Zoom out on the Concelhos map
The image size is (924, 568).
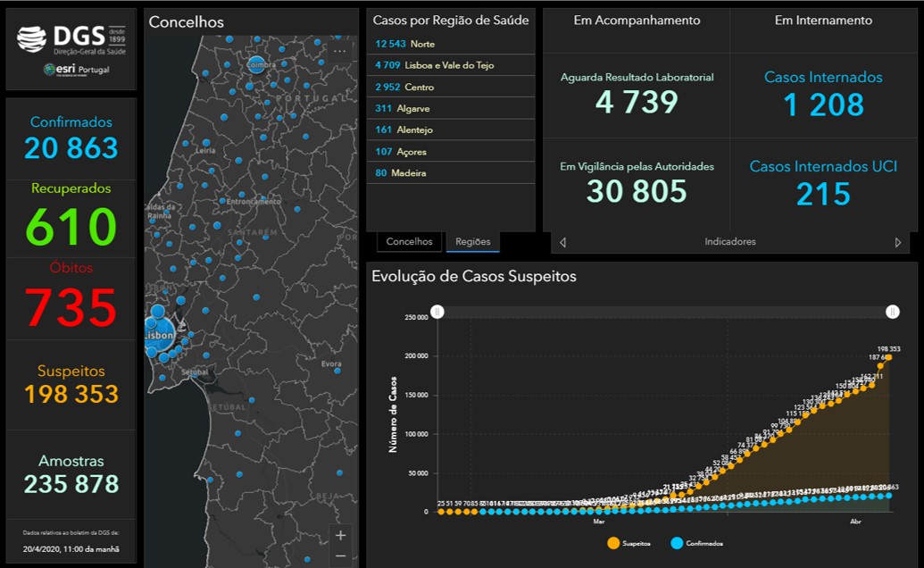340,555
